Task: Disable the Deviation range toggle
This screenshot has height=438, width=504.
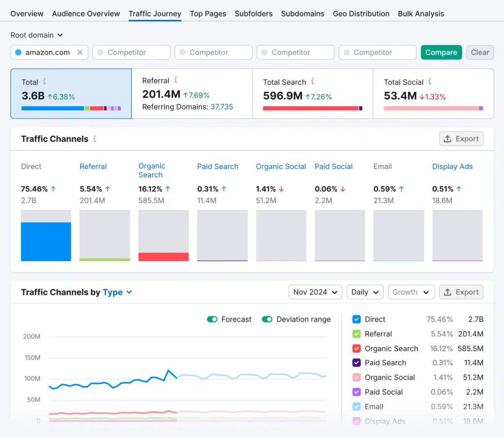Action: point(267,319)
